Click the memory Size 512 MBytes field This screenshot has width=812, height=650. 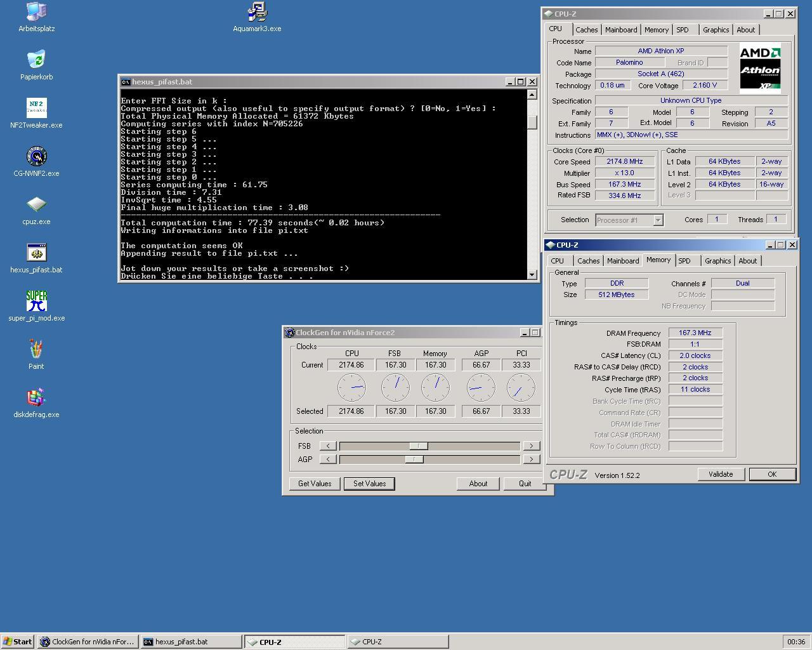617,295
